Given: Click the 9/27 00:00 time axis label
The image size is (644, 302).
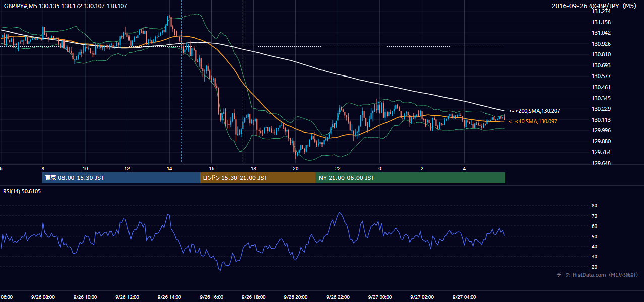Looking at the screenshot, I should coord(379,297).
